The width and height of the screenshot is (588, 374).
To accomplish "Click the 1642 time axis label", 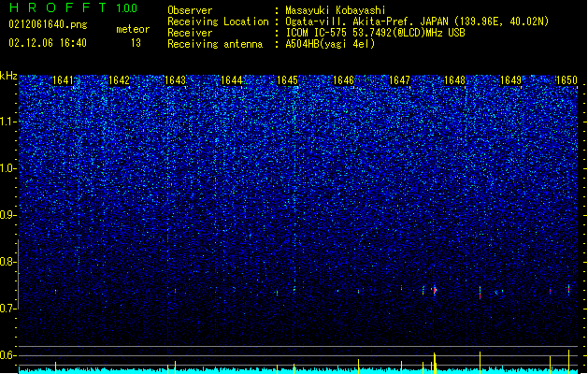I will click(119, 80).
